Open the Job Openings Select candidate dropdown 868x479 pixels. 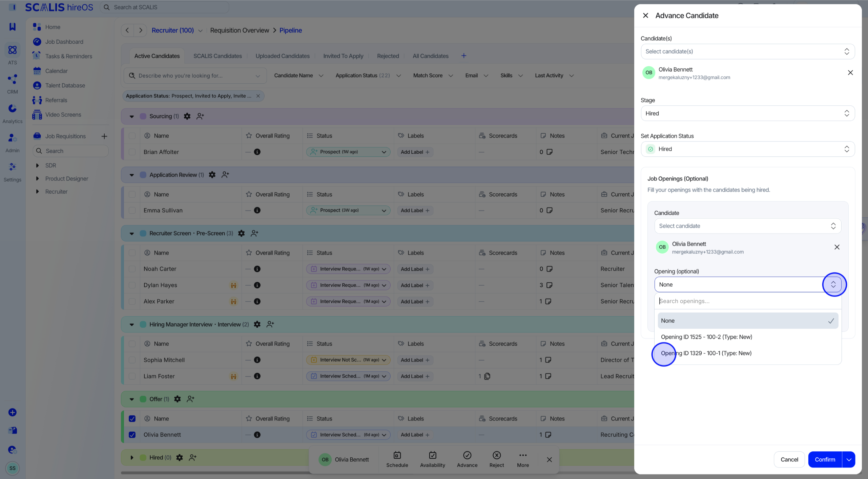coord(747,226)
